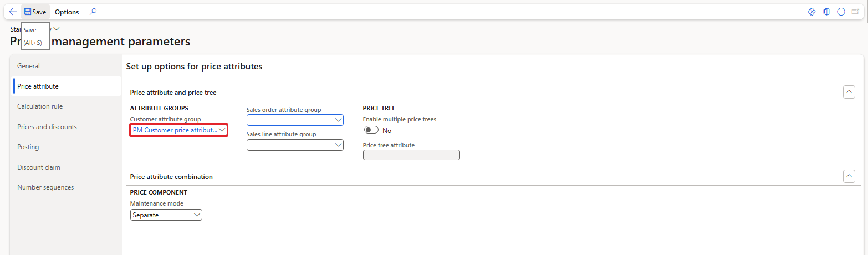Save the price management parameters
This screenshot has width=868, height=255.
coord(35,12)
